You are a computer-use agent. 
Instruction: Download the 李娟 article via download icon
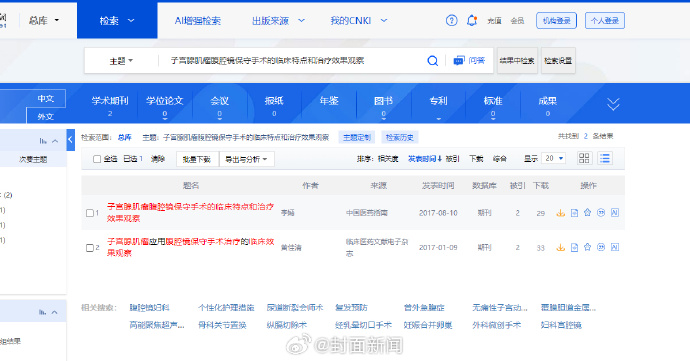pos(561,213)
